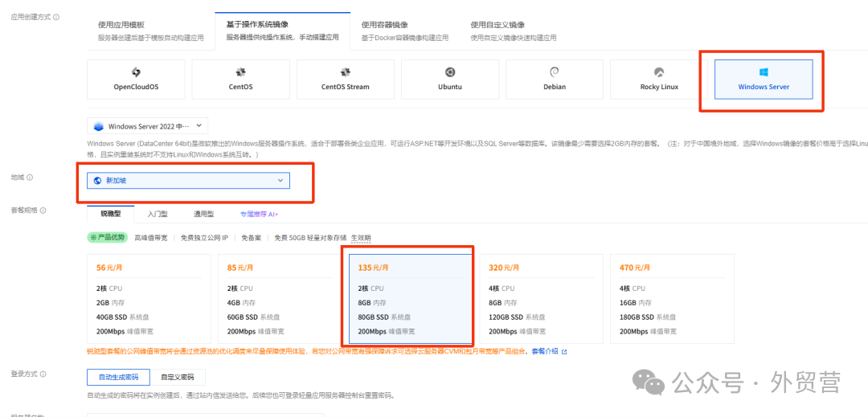Screen dimensions: 868x417
Task: Click the 生效期 underlined text
Action: click(361, 238)
